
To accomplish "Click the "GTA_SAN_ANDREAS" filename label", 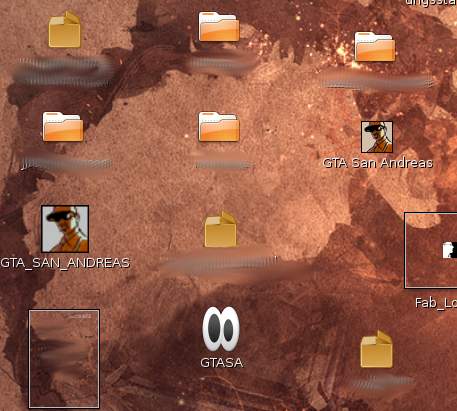I will 65,263.
